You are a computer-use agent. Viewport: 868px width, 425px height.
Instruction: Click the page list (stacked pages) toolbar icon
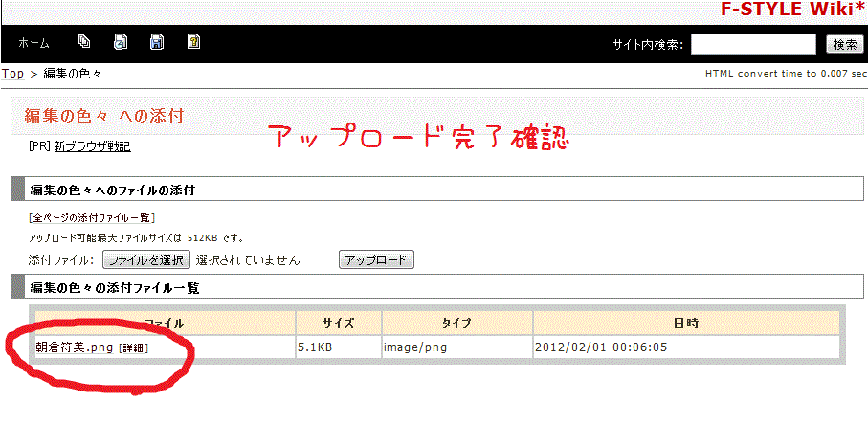tap(84, 42)
